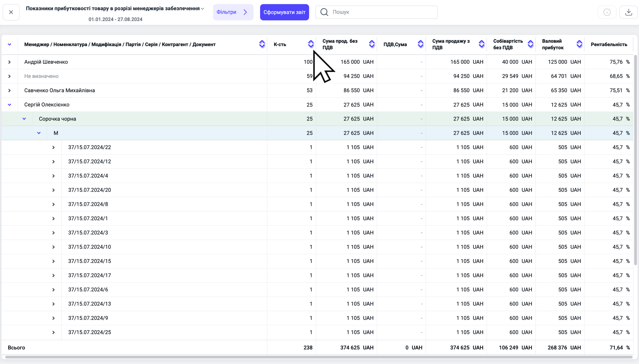Expand document 37/15.07.2024/4
Screen dimensions: 639x364
coord(53,176)
